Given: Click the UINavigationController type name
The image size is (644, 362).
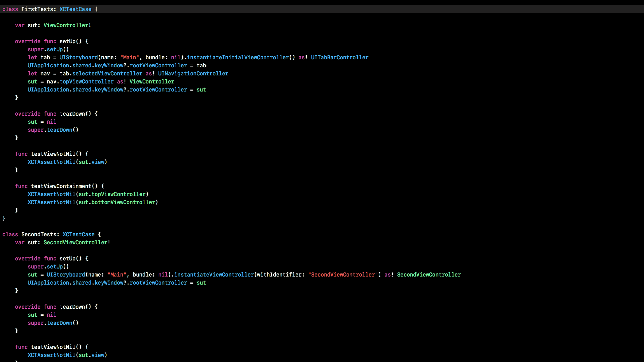Looking at the screenshot, I should click(193, 74).
